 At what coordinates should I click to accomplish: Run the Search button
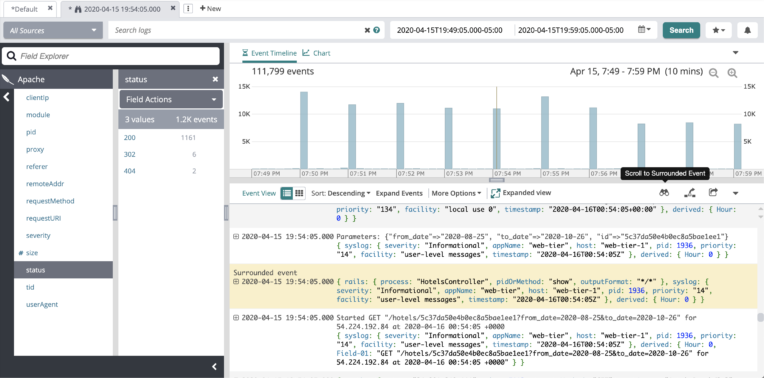[x=681, y=30]
